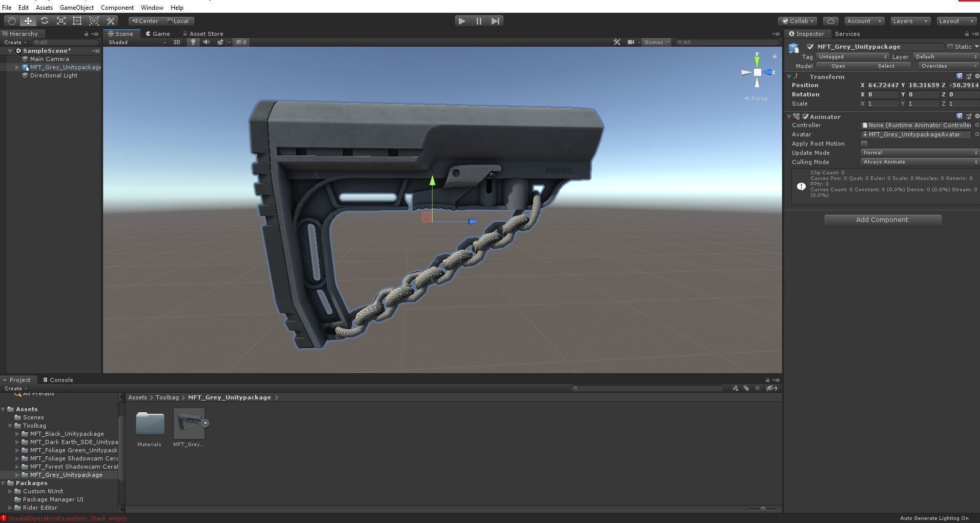Image resolution: width=980 pixels, height=523 pixels.
Task: Open Animator preset selector icon
Action: coord(968,116)
